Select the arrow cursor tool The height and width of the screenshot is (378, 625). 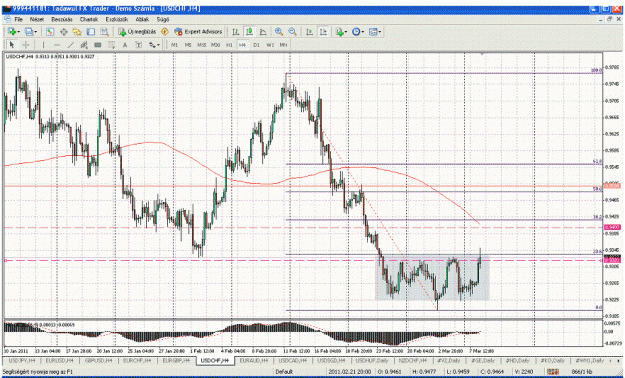12,45
